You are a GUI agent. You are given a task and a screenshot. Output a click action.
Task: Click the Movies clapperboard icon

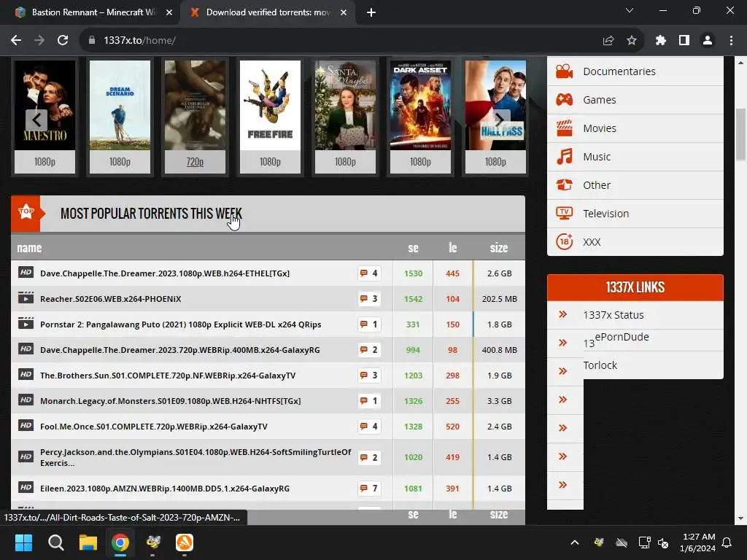point(565,128)
